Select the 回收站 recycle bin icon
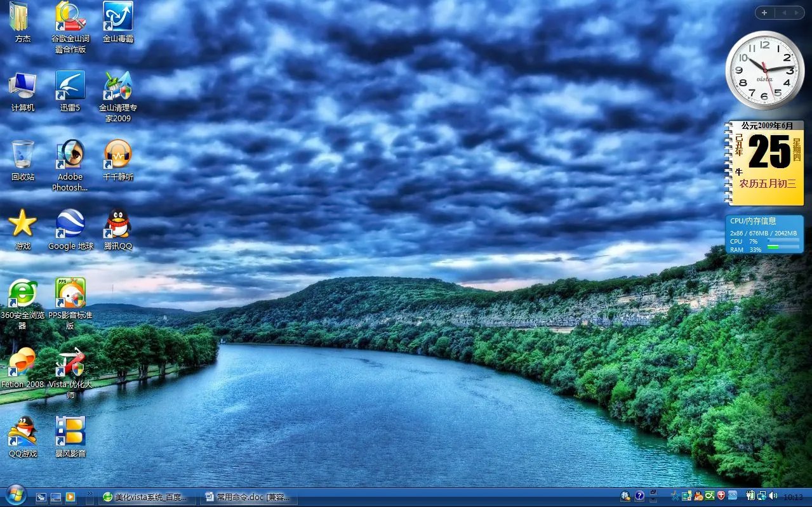 point(23,155)
